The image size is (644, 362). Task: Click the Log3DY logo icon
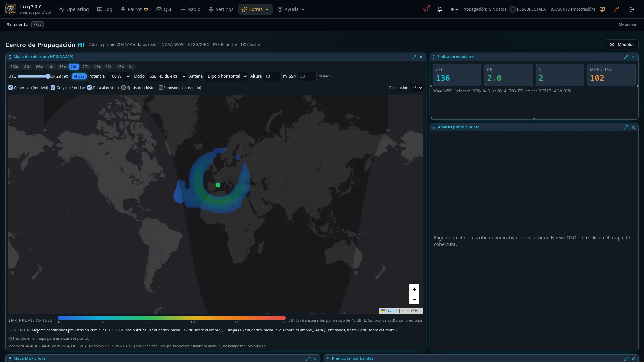pyautogui.click(x=11, y=9)
